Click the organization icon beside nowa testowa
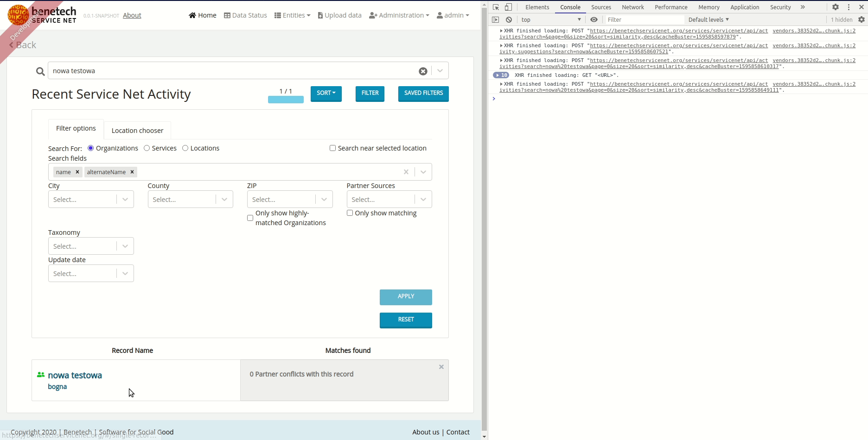This screenshot has height=440, width=868. [x=41, y=375]
